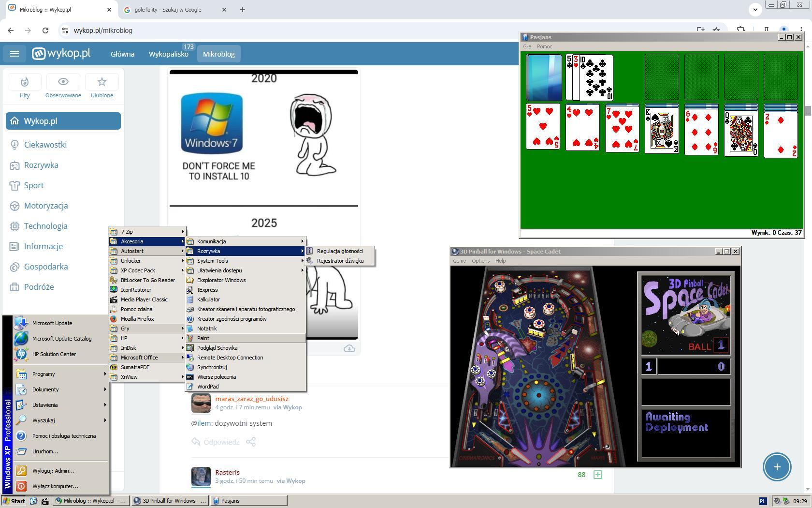Click Odpowiedz to reply to comment
This screenshot has height=508, width=812.
point(216,442)
